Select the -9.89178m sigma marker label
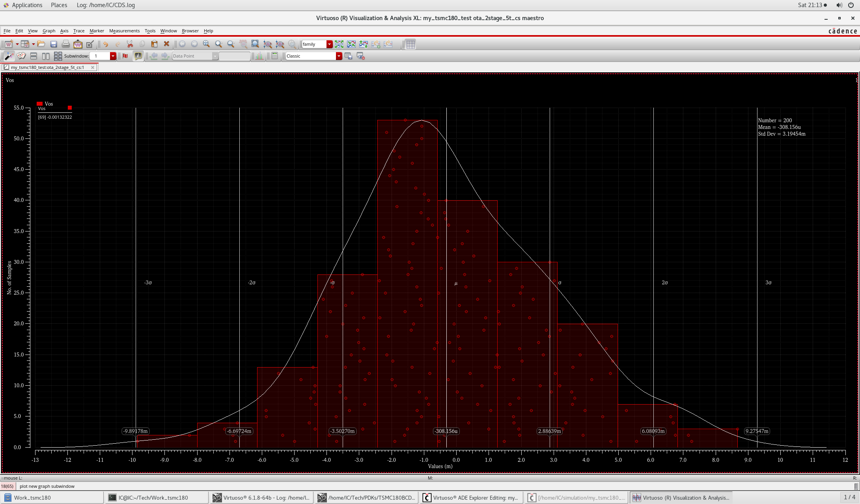Image resolution: width=860 pixels, height=504 pixels. click(x=135, y=431)
